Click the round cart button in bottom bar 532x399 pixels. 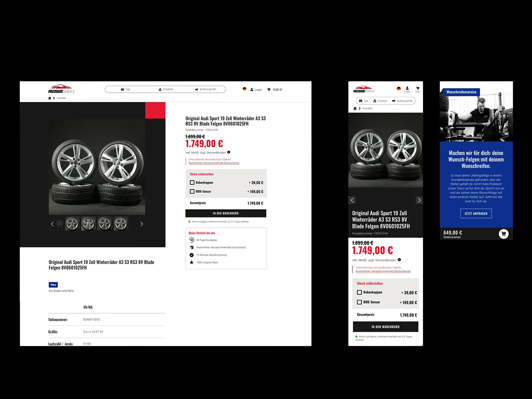tap(504, 234)
